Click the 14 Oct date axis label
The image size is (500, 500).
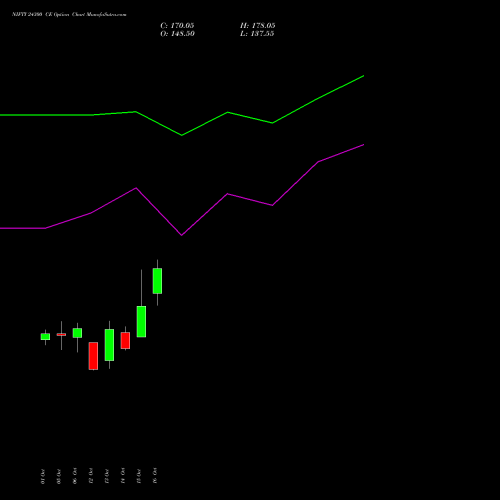123,476
